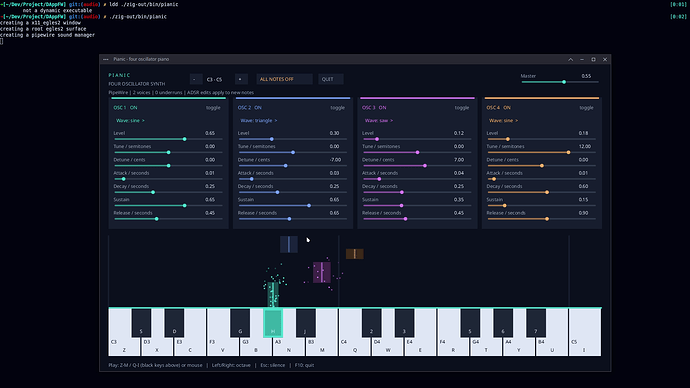The height and width of the screenshot is (388, 690).
Task: Set the OSC 4 Attack seconds slider
Action: click(542, 179)
